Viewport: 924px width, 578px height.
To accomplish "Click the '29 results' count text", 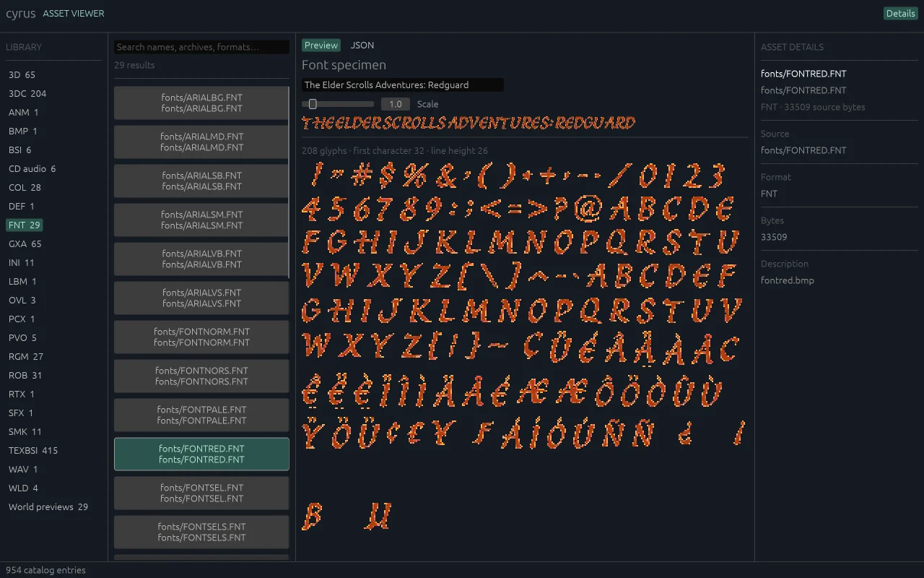I will click(x=134, y=65).
